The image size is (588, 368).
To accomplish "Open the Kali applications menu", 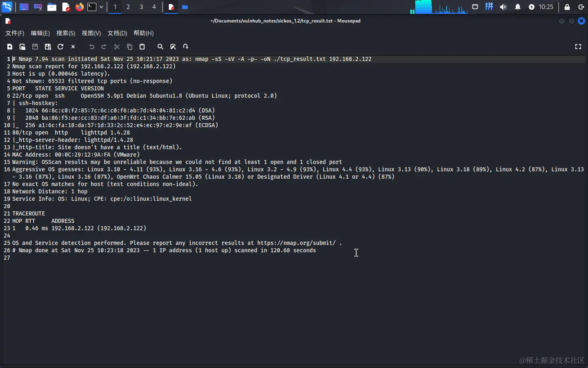I will 7,7.
